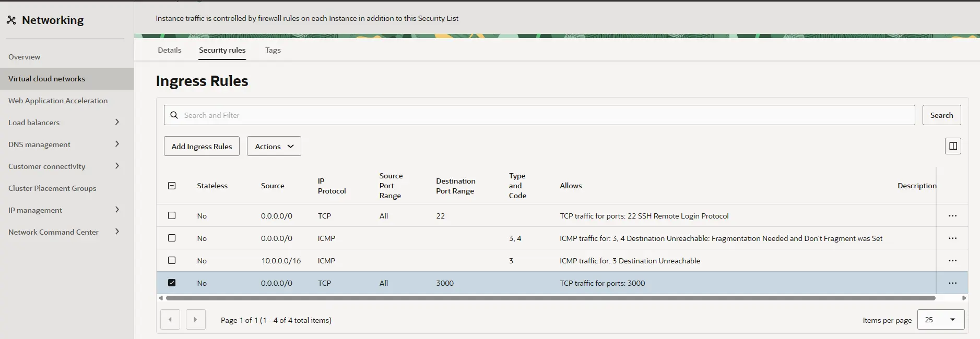Uncheck the box for the TCP port 3000 rule
The width and height of the screenshot is (980, 339).
[172, 283]
